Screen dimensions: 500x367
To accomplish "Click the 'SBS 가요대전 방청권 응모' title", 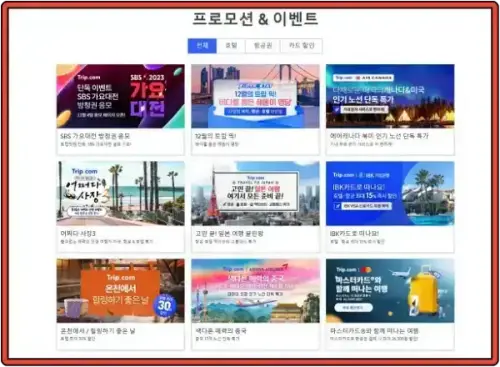I will (x=95, y=136).
